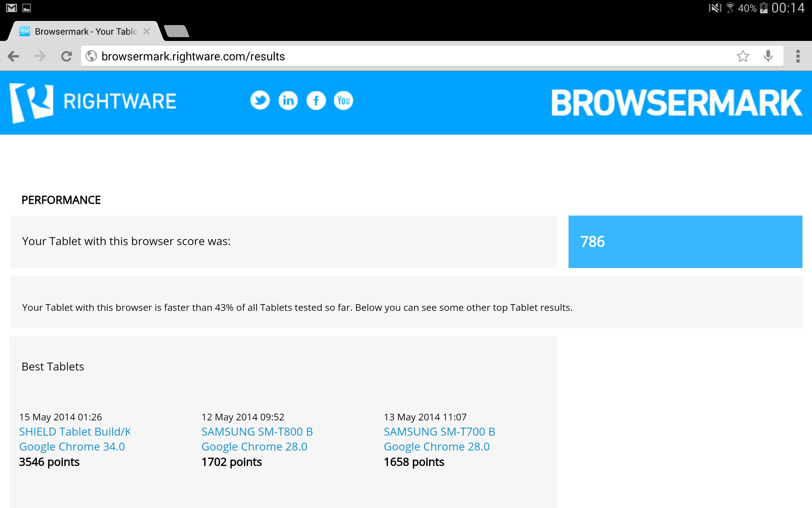
Task: Tap the 00:14 status bar clock
Action: click(x=788, y=8)
